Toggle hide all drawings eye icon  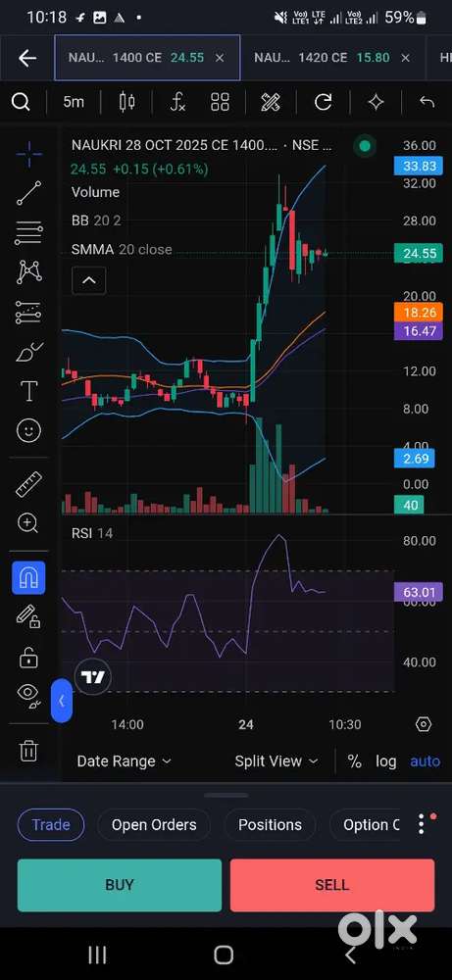[28, 696]
